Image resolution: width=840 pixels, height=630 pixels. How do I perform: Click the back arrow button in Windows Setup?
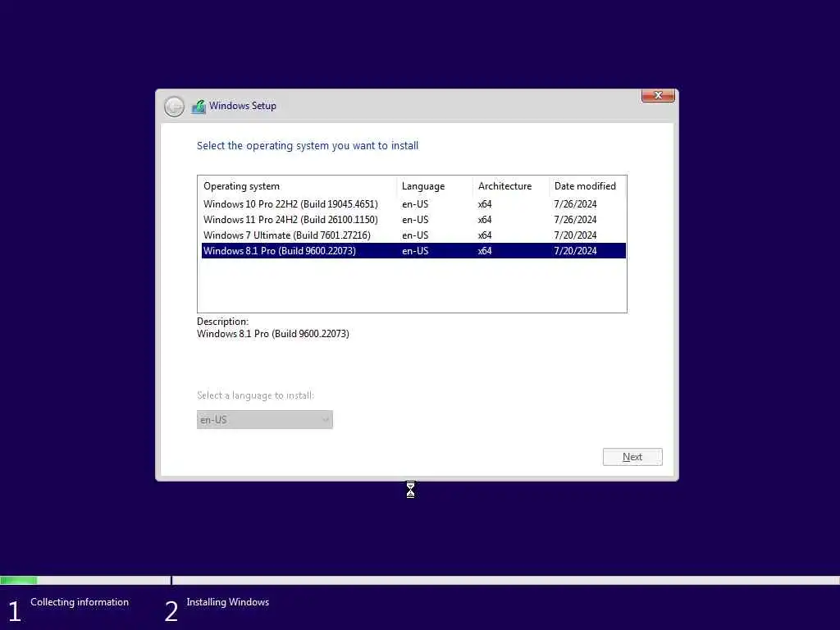point(174,107)
